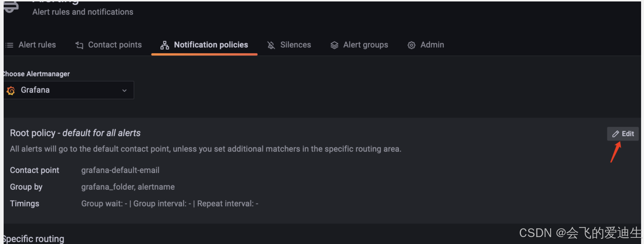The height and width of the screenshot is (244, 644).
Task: Click the Grafana logo in Alertmanager selector
Action: pyautogui.click(x=11, y=90)
